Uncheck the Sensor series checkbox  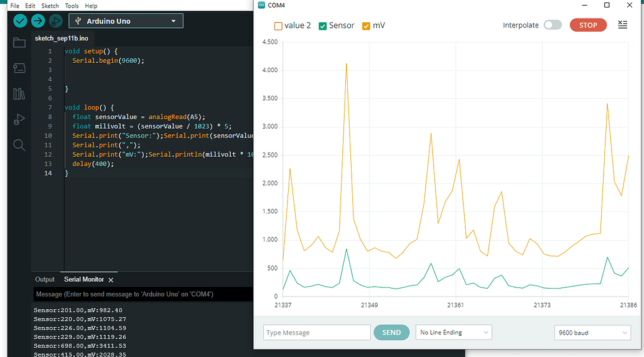(322, 26)
